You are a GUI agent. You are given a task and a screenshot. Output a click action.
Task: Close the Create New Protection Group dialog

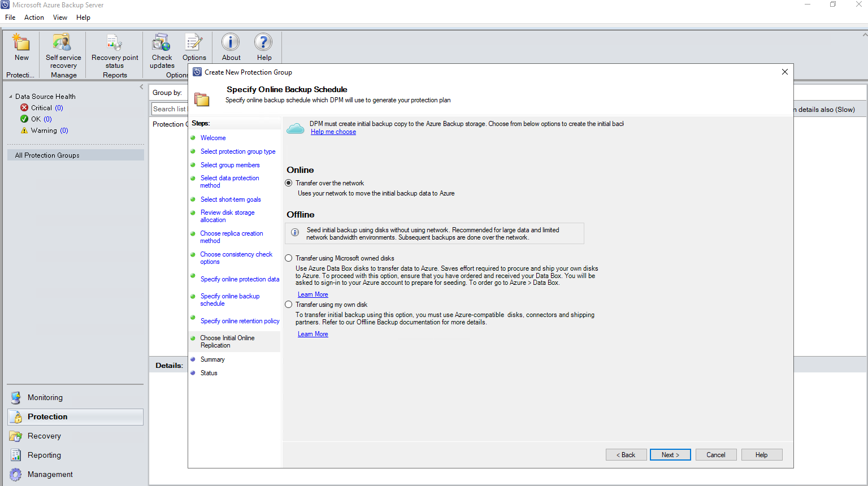pyautogui.click(x=785, y=72)
